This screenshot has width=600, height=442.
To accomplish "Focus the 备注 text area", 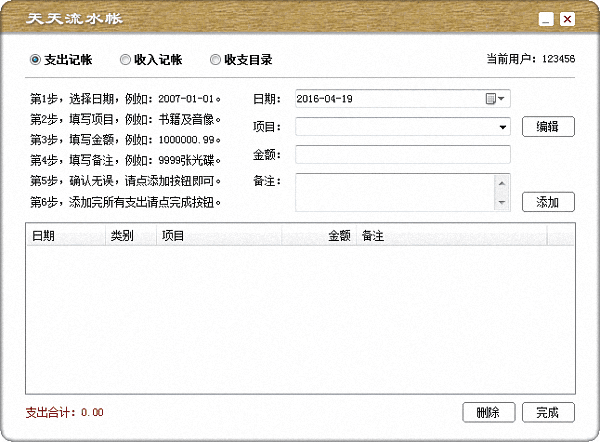I will click(395, 192).
